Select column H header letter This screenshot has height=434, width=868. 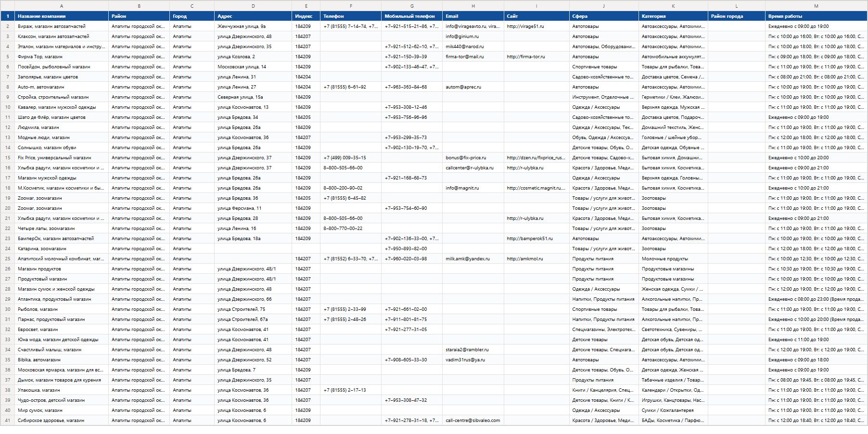coord(473,6)
